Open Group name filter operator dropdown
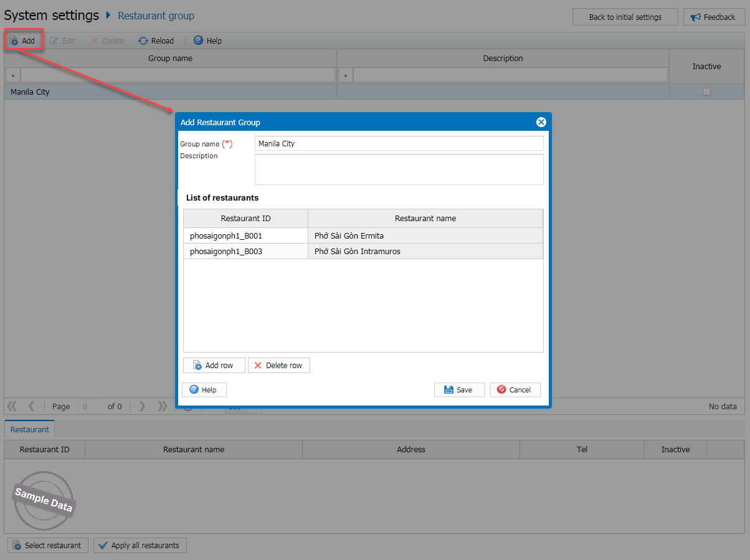The image size is (750, 560). [x=13, y=75]
